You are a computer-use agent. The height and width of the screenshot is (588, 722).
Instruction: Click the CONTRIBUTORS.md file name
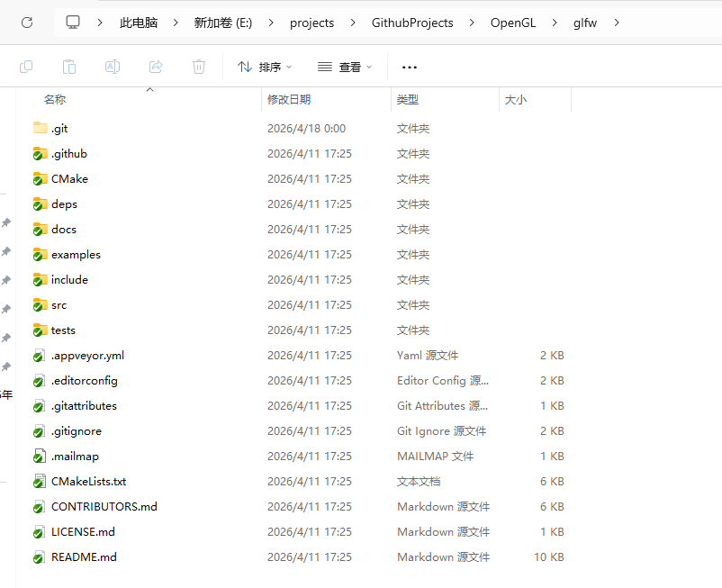click(x=104, y=506)
